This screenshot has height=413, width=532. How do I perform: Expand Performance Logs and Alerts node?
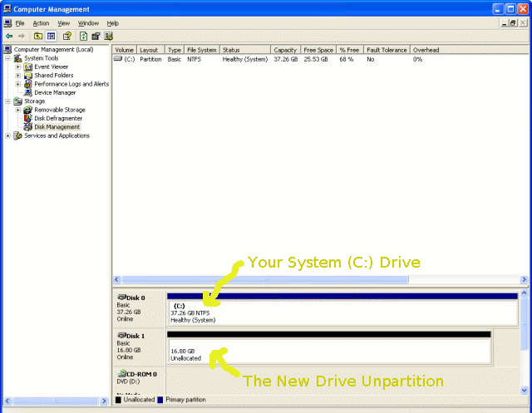pos(18,84)
